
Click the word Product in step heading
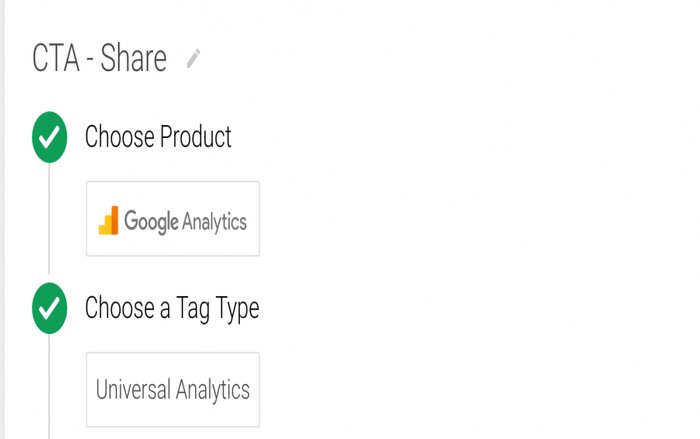click(x=196, y=136)
